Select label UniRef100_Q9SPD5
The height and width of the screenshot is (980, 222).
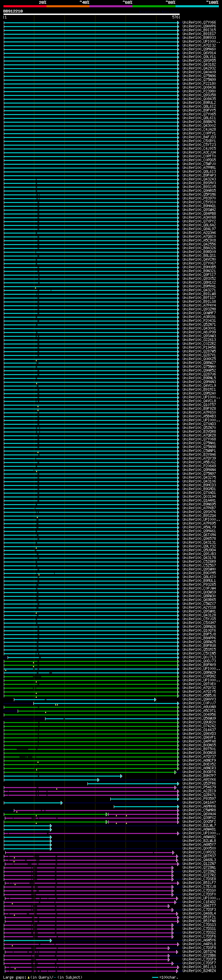pos(199,60)
